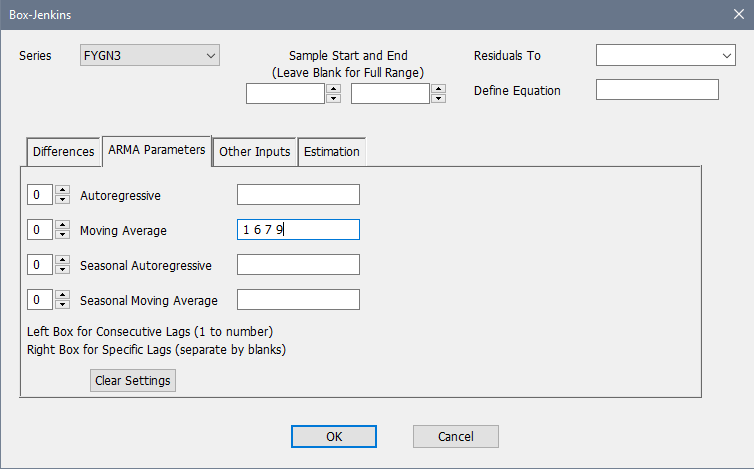The height and width of the screenshot is (469, 754).
Task: Decrease the Seasonal Autoregressive lag spinner
Action: click(62, 270)
